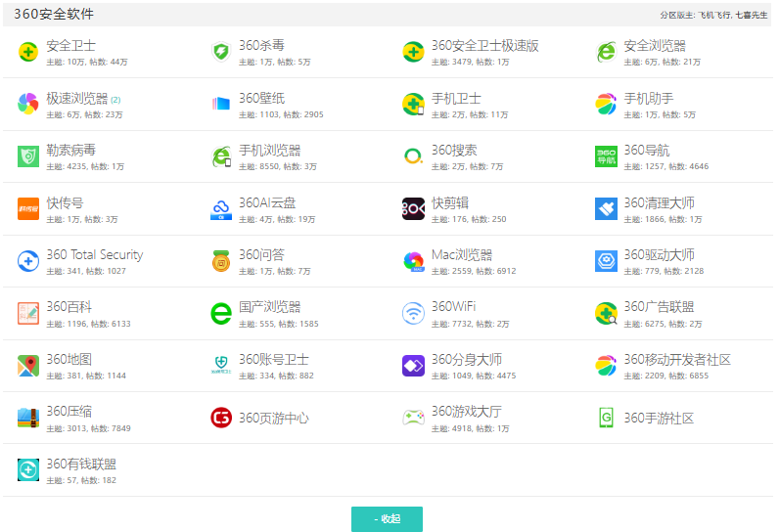
Task: Click the 360 Total Security icon
Action: tap(27, 261)
